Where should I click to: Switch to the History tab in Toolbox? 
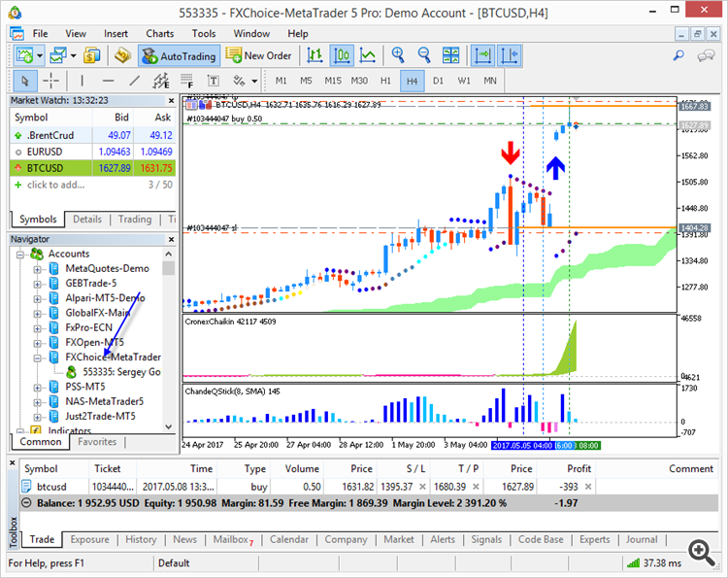pyautogui.click(x=141, y=539)
